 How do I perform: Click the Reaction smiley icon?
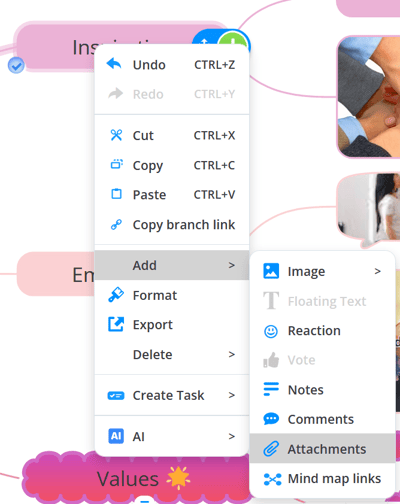(x=271, y=331)
